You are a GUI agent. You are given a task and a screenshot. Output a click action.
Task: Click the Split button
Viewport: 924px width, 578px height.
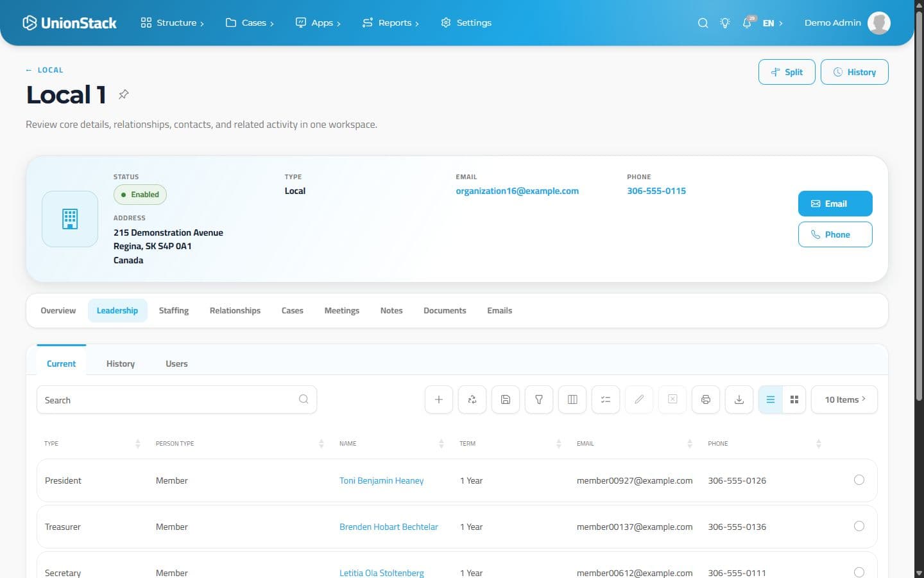click(x=787, y=72)
